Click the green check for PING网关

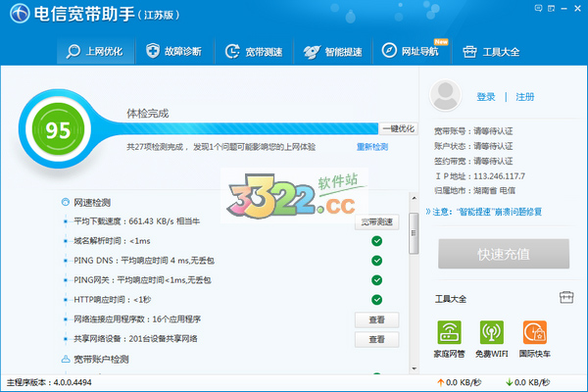pyautogui.click(x=377, y=280)
